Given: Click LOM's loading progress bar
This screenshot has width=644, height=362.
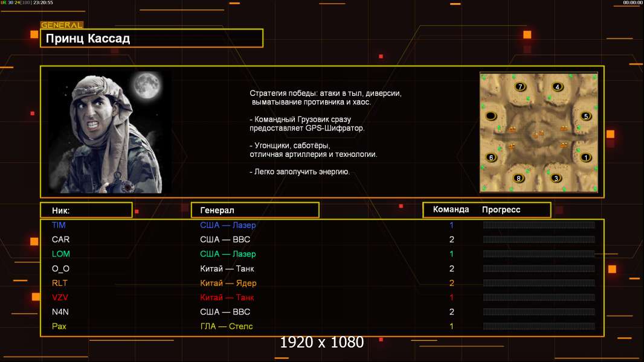Looking at the screenshot, I should [x=539, y=254].
